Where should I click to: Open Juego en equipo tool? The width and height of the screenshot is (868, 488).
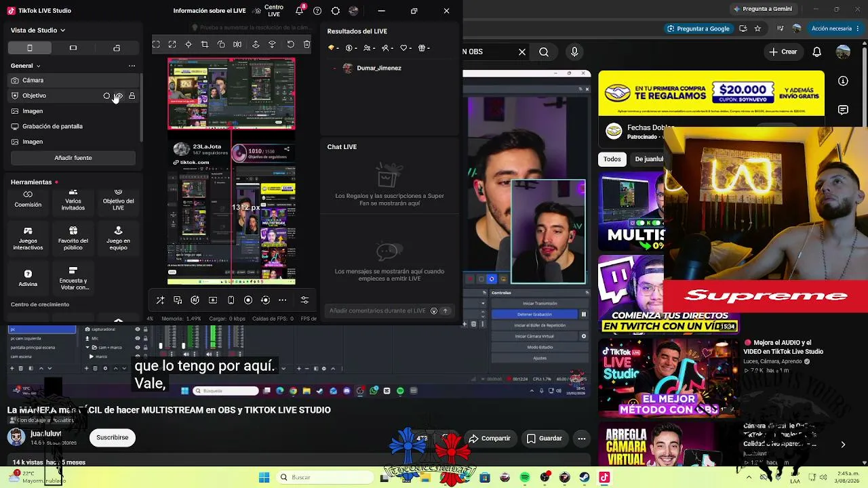click(118, 239)
